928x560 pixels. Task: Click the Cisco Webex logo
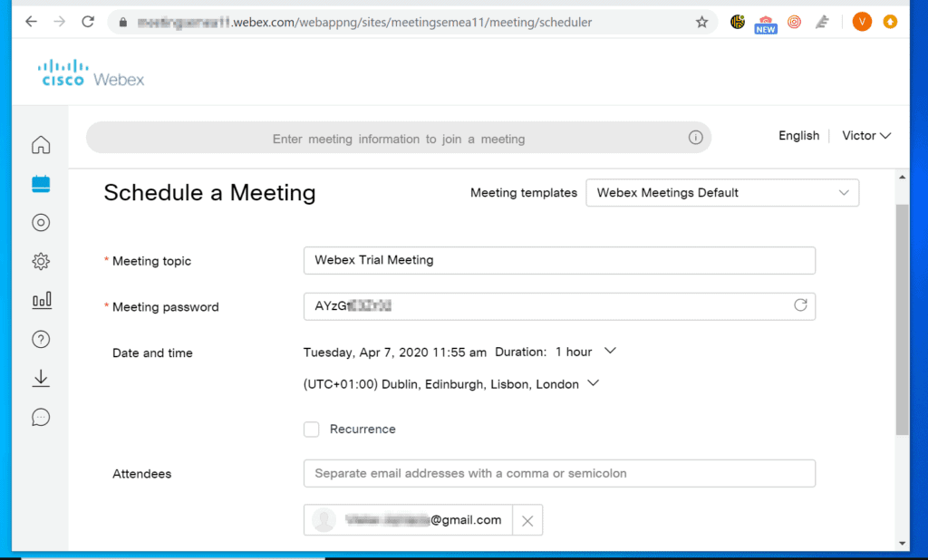91,73
